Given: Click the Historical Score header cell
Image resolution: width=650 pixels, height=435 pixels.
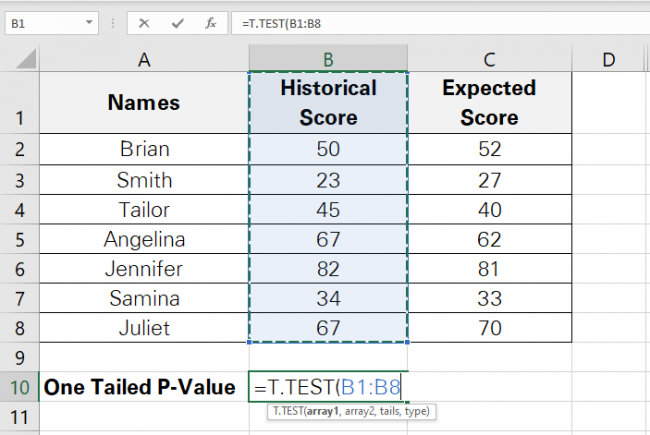Looking at the screenshot, I should 328,103.
